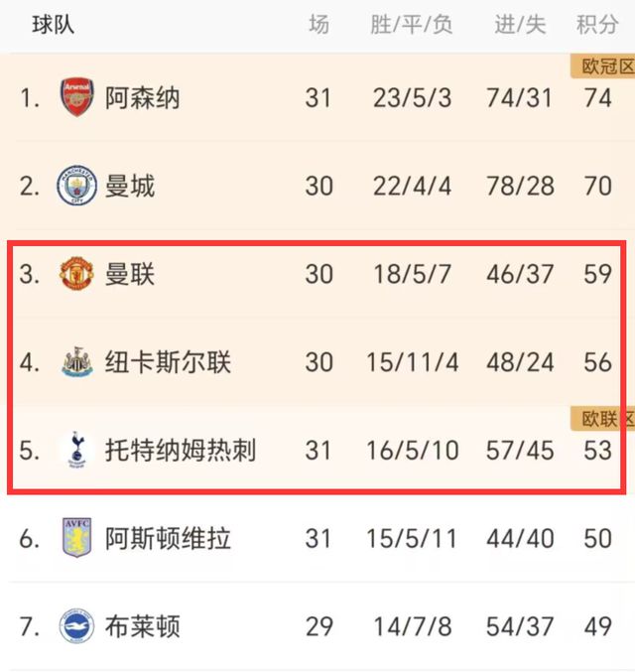Click the Aston Villa club crest
The width and height of the screenshot is (635, 672).
pyautogui.click(x=75, y=539)
